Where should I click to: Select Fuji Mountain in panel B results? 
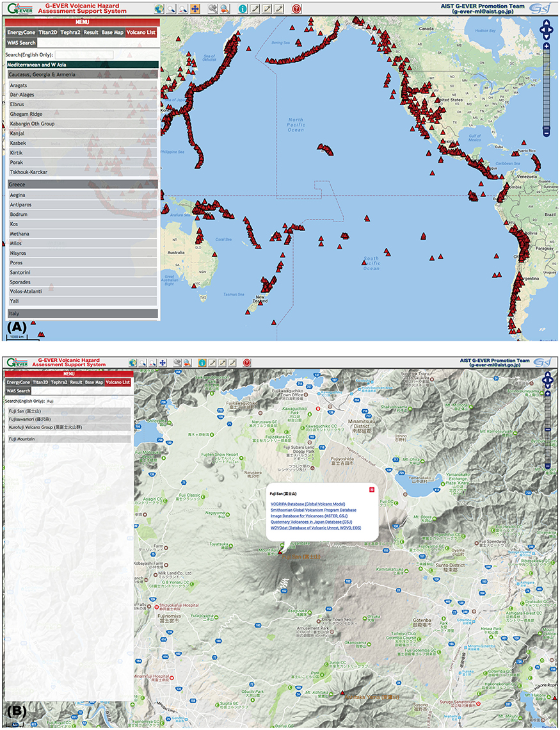coord(69,439)
